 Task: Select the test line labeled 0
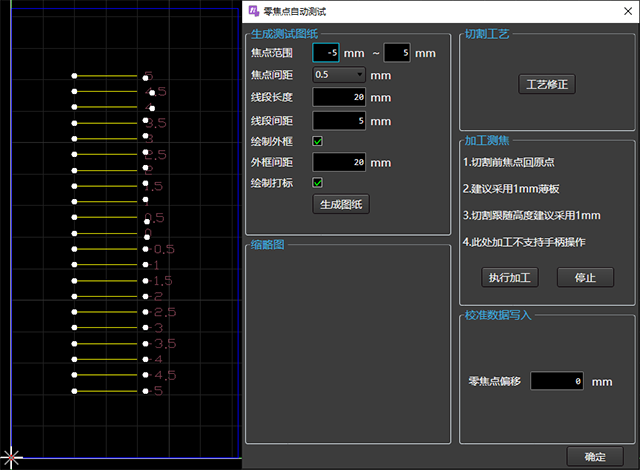pos(110,233)
